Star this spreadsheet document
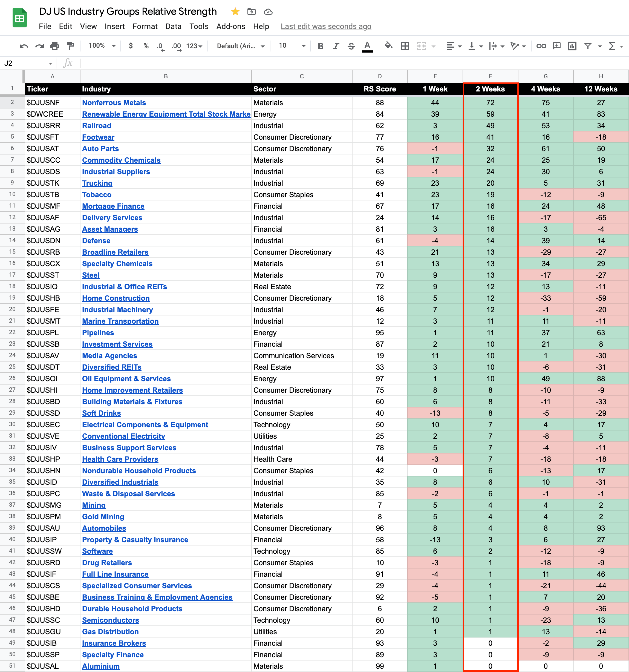629x672 pixels. coord(235,12)
